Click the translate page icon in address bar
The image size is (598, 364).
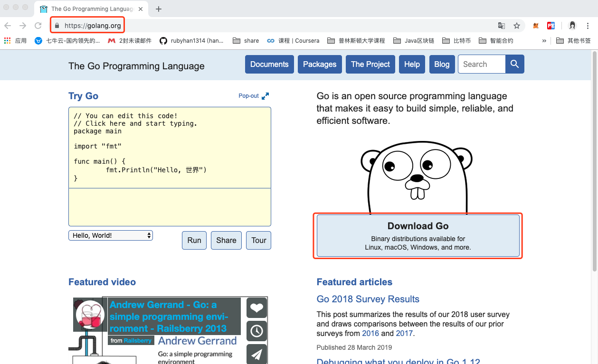click(x=502, y=26)
